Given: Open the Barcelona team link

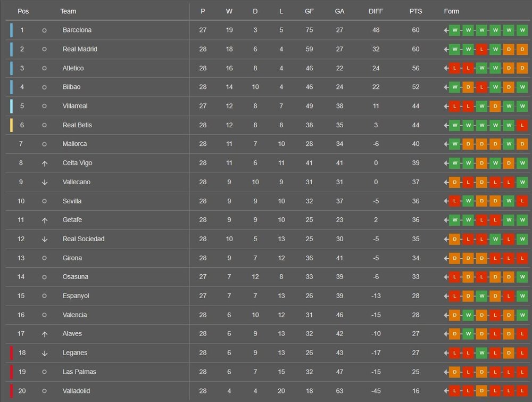Looking at the screenshot, I should 77,30.
